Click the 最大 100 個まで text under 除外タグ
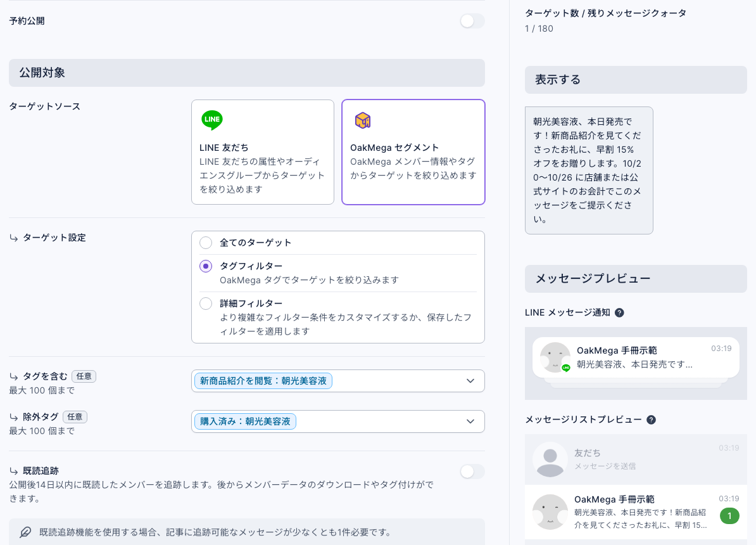 [42, 431]
